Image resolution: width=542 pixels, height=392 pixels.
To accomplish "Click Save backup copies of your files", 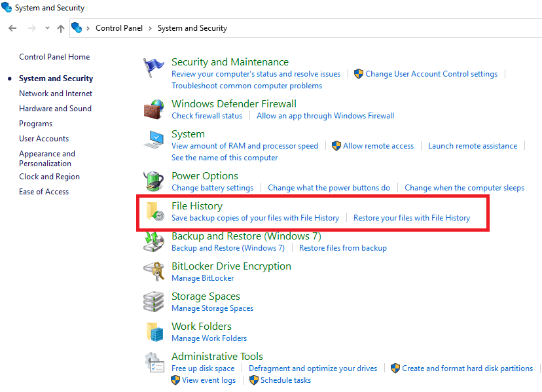I will coord(255,218).
